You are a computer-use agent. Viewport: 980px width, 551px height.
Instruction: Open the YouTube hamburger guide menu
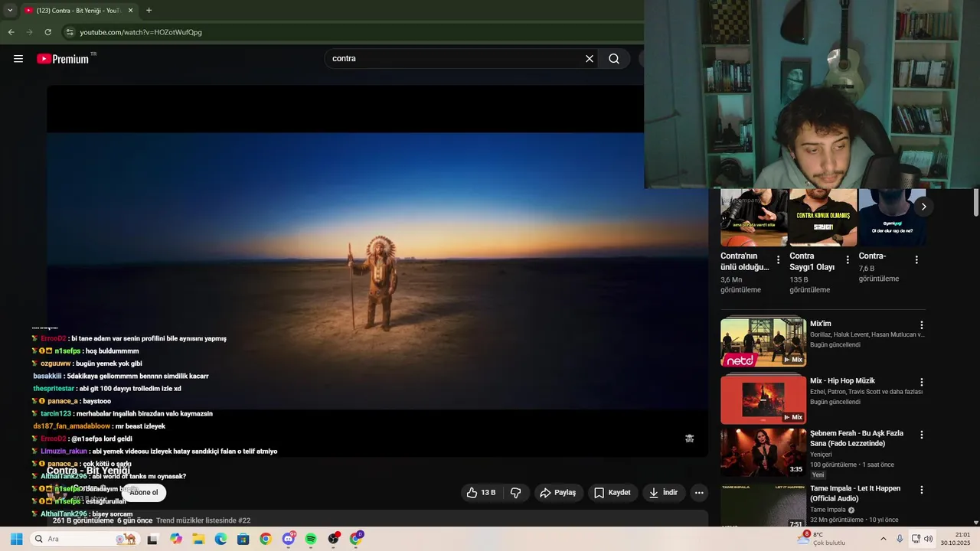(18, 59)
